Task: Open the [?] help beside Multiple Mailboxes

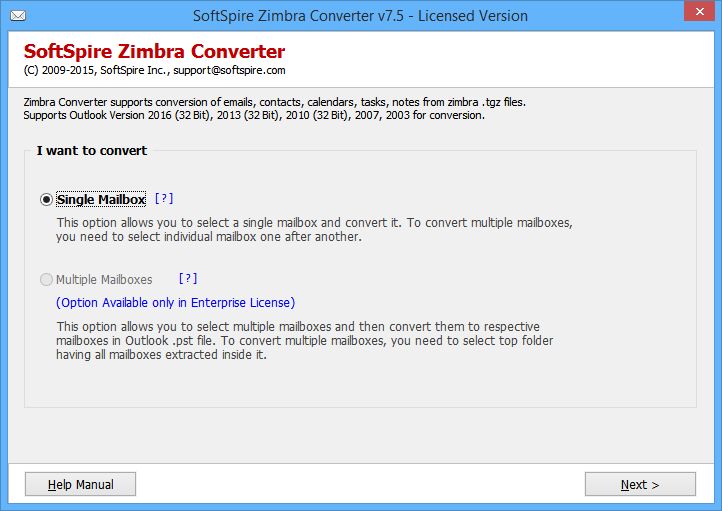Action: click(188, 278)
